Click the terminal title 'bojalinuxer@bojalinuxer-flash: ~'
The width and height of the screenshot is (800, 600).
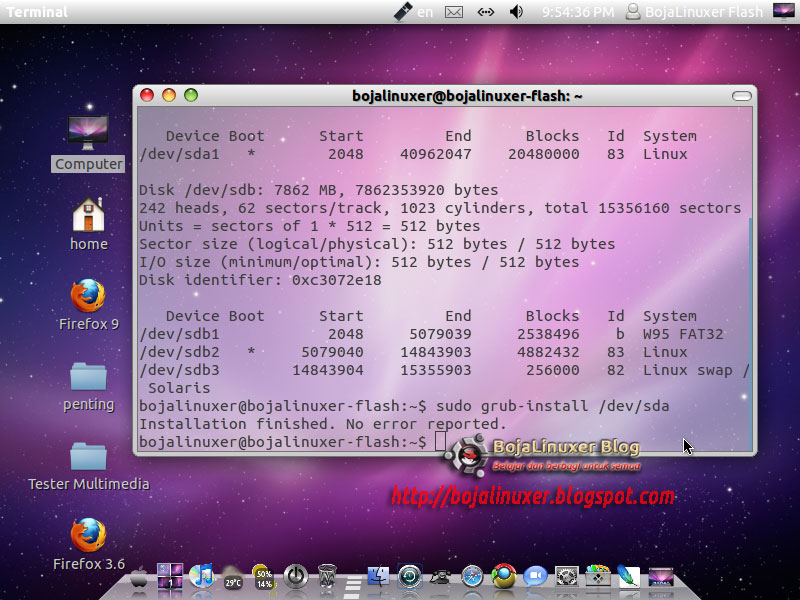point(467,96)
